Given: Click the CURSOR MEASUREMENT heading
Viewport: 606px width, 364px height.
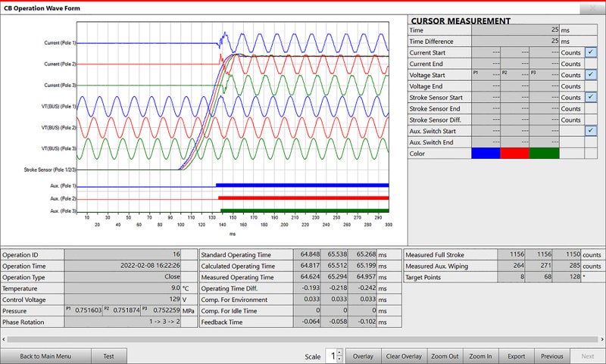Looking at the screenshot, I should click(461, 21).
